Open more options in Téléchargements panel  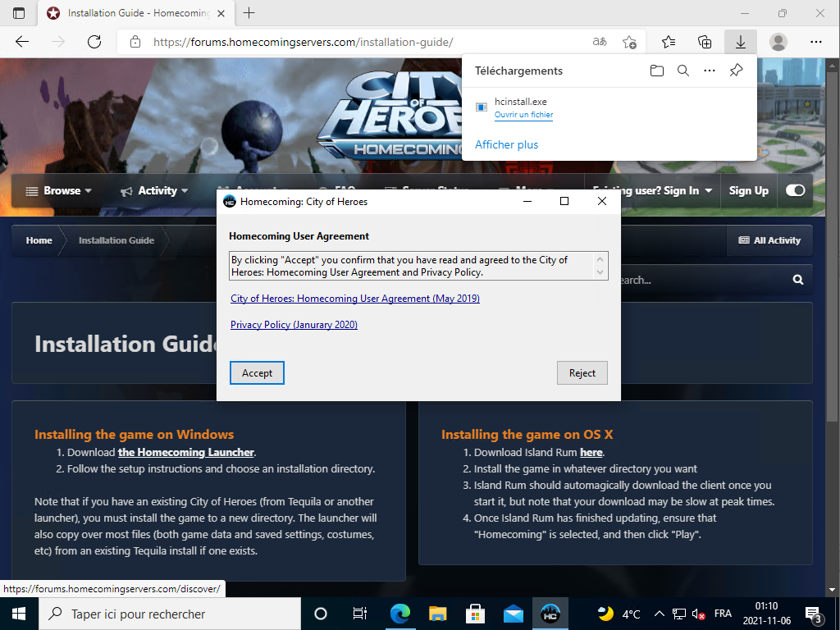click(x=710, y=71)
